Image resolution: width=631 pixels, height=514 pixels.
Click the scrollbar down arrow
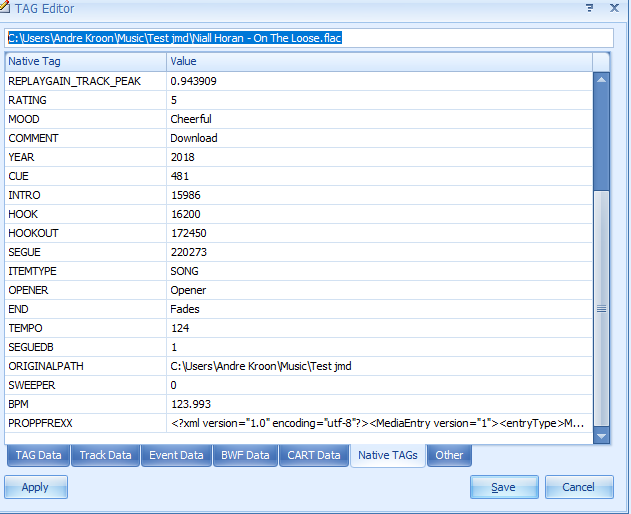coord(601,436)
